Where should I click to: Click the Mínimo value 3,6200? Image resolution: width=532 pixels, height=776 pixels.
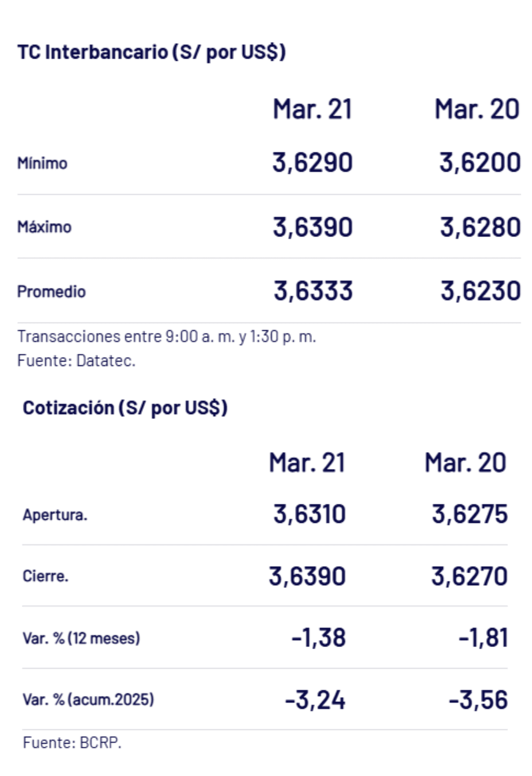click(x=480, y=162)
